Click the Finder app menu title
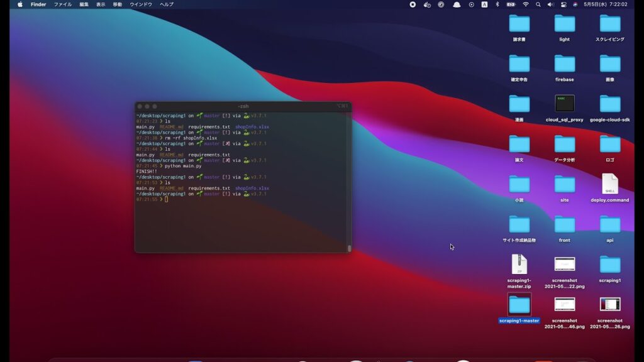This screenshot has height=362, width=644. pyautogui.click(x=38, y=4)
